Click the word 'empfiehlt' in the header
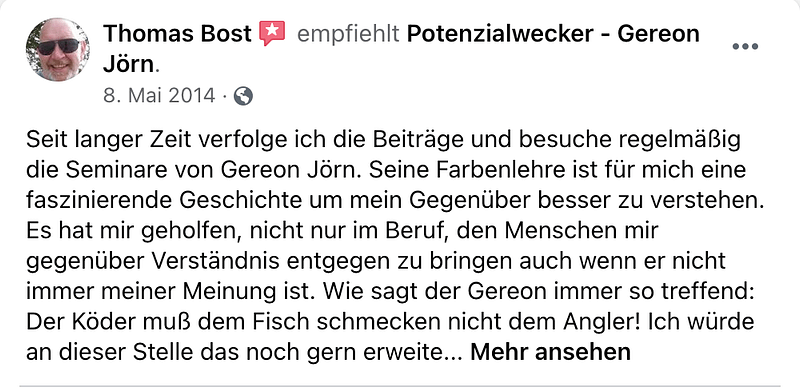 [x=348, y=34]
